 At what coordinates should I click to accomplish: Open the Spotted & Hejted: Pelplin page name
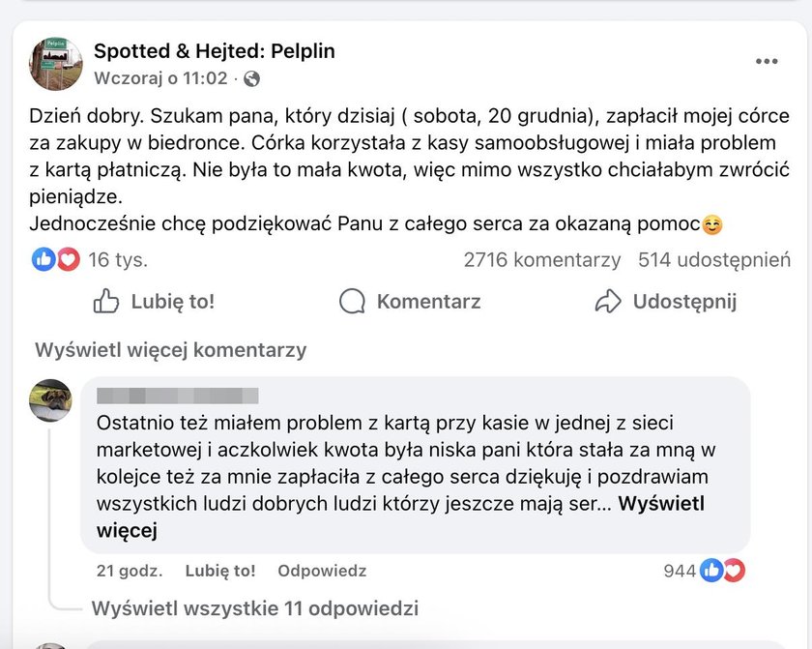214,51
